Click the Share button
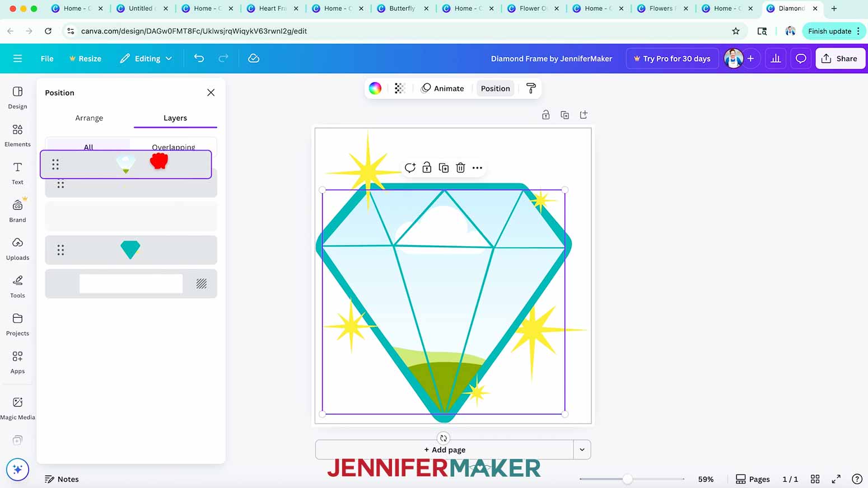 (840, 58)
